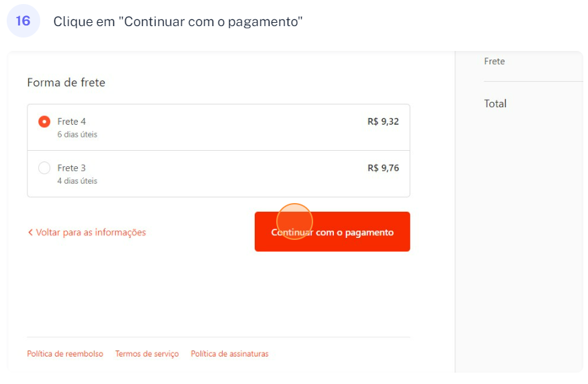Click the "Forma de frete" heading
Screen dimensions: 588x384
click(66, 82)
